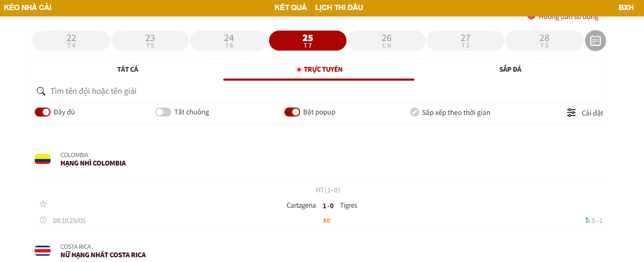The height and width of the screenshot is (262, 644).
Task: Toggle the Đầy đủ switch
Action: 43,112
